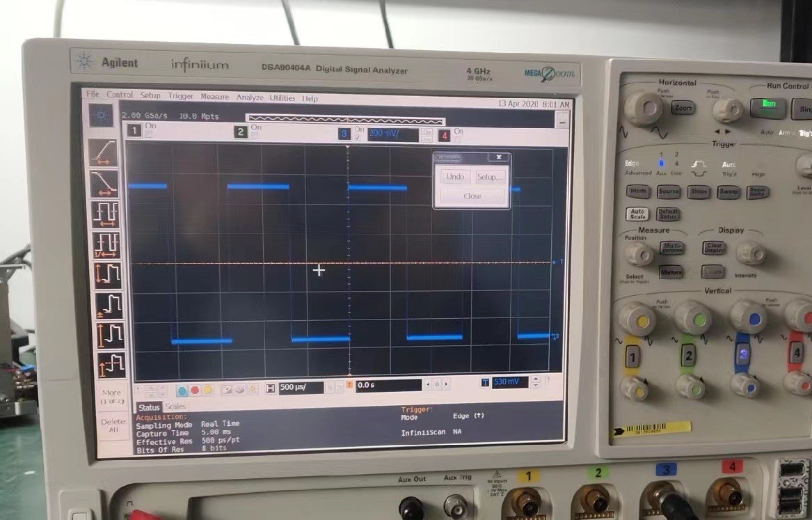Image resolution: width=812 pixels, height=520 pixels.
Task: Switch to the Scales tab
Action: coord(176,407)
